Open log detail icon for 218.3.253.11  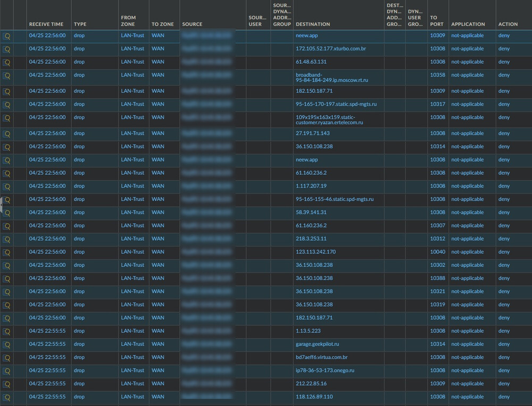point(6,239)
